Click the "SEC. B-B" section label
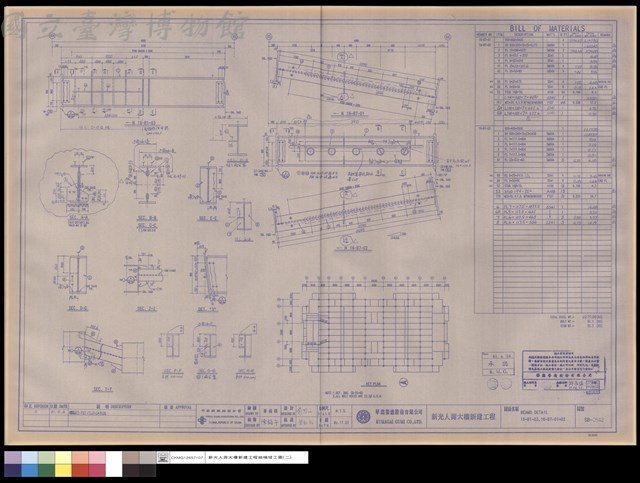Viewport: 640px width, 483px height. pyautogui.click(x=147, y=219)
